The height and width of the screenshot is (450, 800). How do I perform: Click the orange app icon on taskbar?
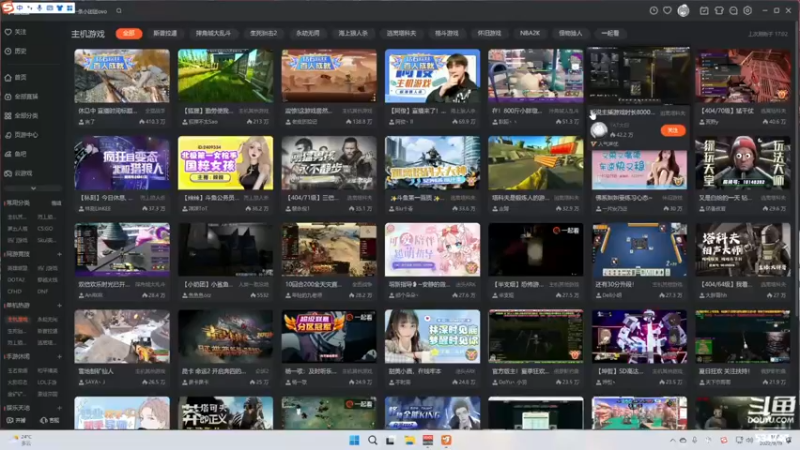pos(446,440)
